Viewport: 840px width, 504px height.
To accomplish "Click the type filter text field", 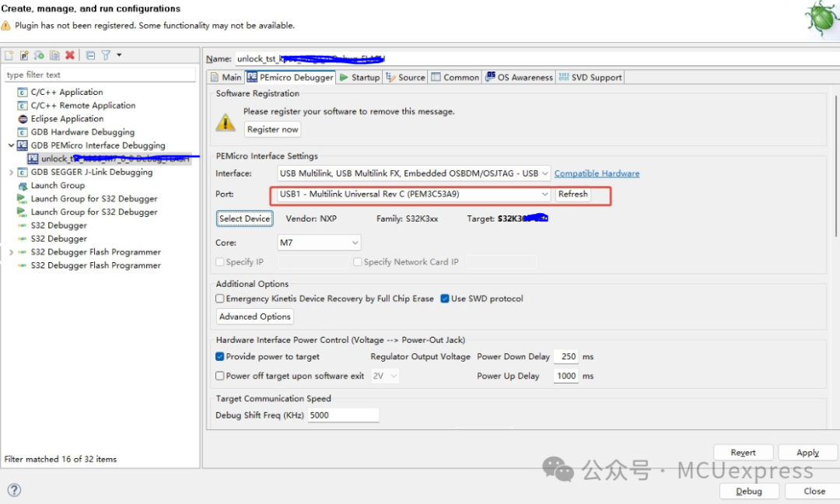I will coord(100,75).
